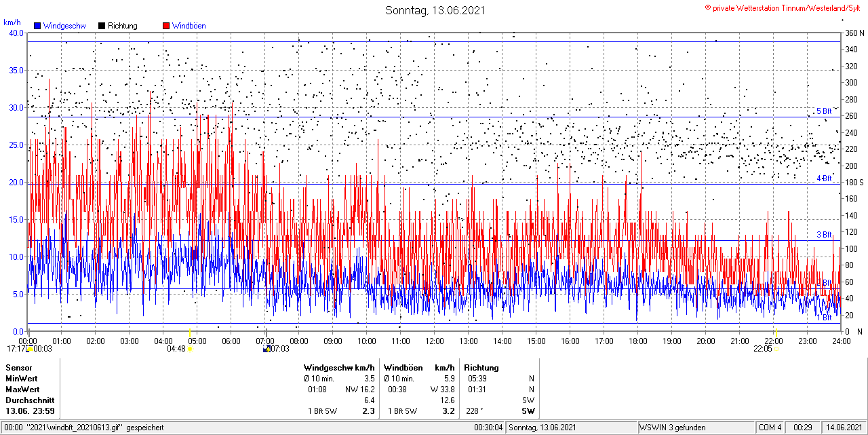Viewport: 868px width, 435px height.
Task: Click the minimum gust value 5.9
Action: [448, 379]
